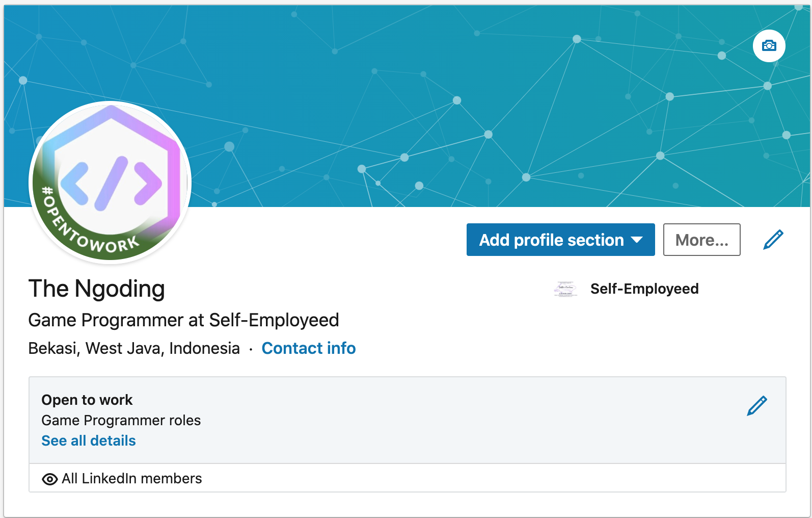Open the Contact info link
The image size is (812, 518).
308,348
